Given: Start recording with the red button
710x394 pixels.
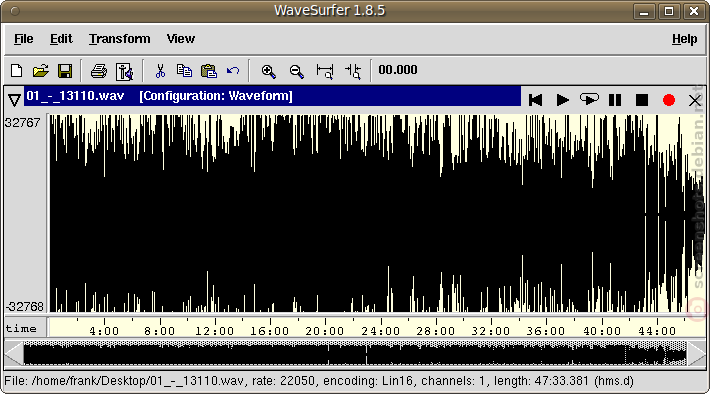Looking at the screenshot, I should pyautogui.click(x=668, y=100).
